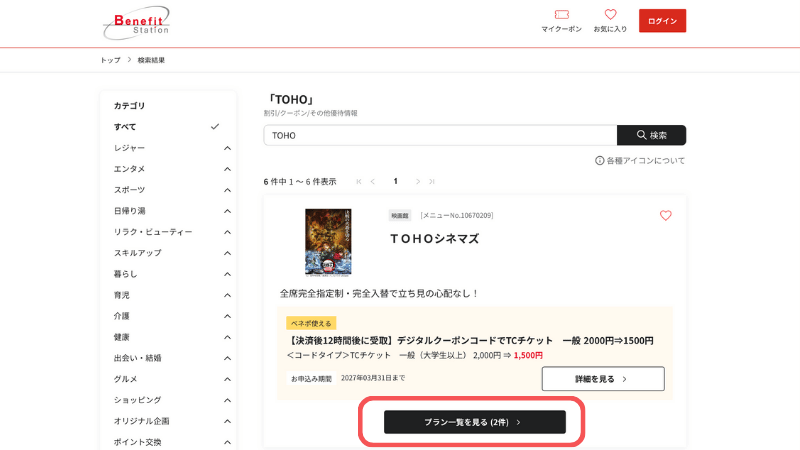Click the ベネポ使える yellow badge
The width and height of the screenshot is (800, 450).
(311, 323)
